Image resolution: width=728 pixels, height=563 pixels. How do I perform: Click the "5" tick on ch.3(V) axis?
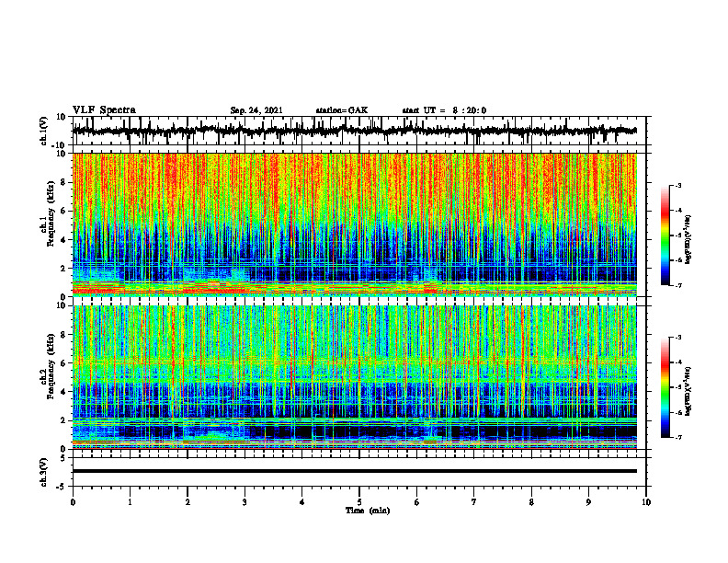click(x=63, y=458)
